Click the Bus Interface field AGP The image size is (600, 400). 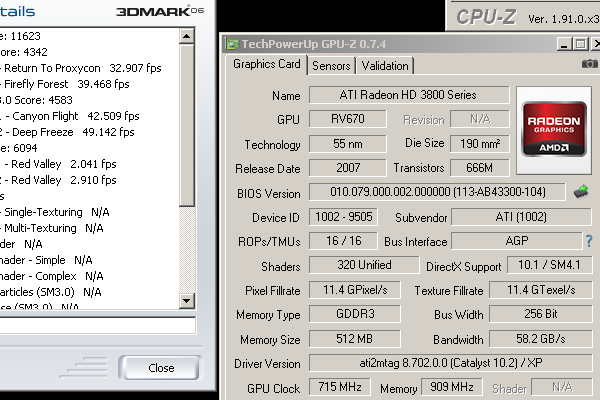517,241
